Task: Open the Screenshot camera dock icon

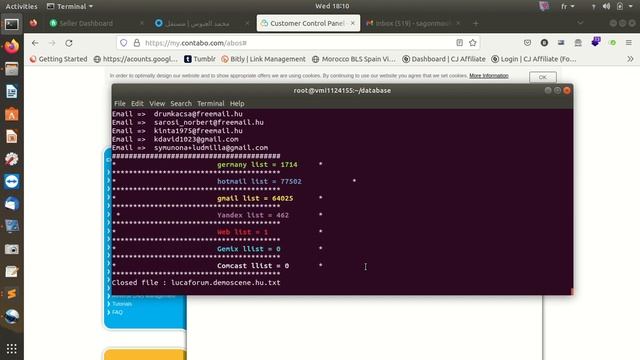Action: pyautogui.click(x=11, y=249)
